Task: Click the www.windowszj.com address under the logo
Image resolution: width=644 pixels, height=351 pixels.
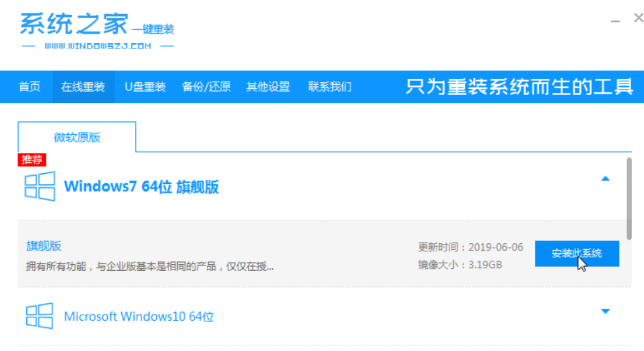Action: click(98, 46)
